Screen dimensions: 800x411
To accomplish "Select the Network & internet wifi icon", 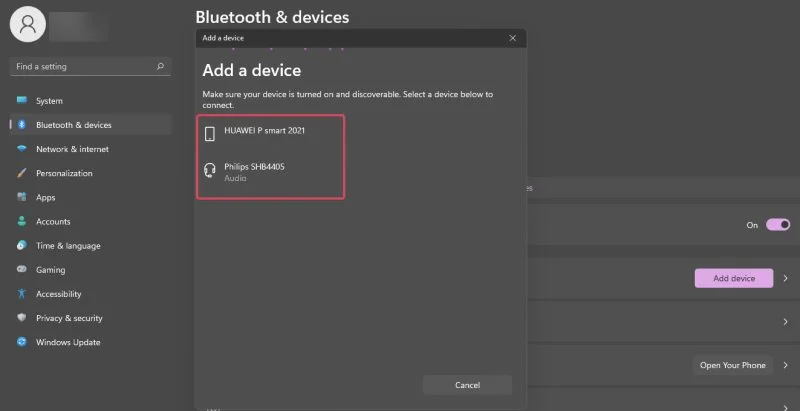I will pos(22,149).
